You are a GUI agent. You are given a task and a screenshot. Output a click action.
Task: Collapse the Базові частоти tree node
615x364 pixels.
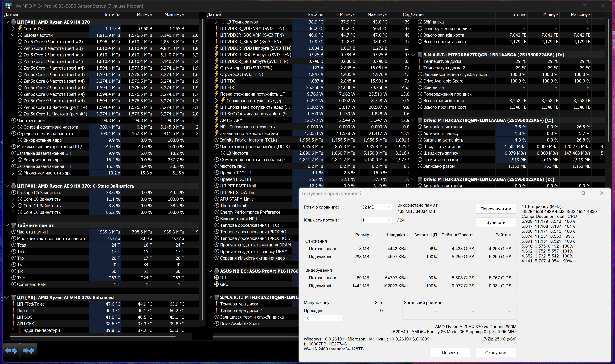(x=13, y=35)
